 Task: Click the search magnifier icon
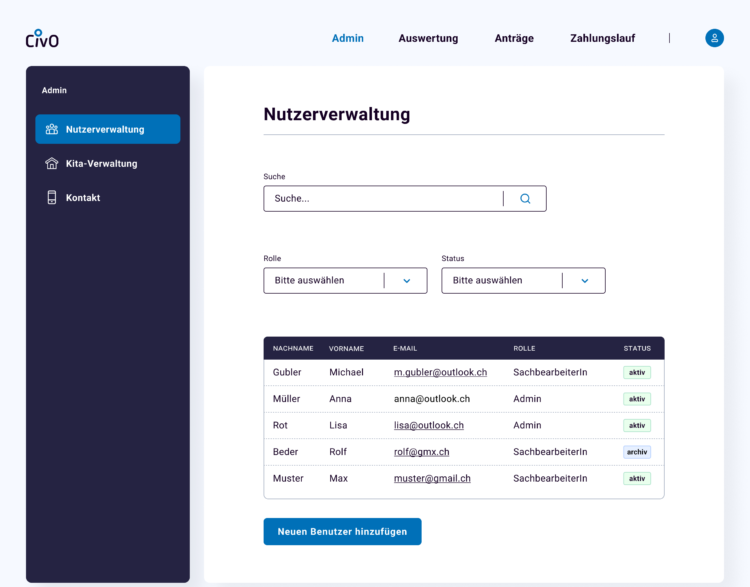(x=525, y=199)
